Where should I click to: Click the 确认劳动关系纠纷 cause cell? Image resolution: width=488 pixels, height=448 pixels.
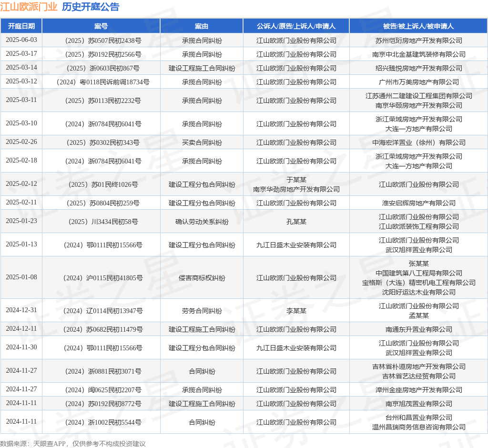coord(202,222)
